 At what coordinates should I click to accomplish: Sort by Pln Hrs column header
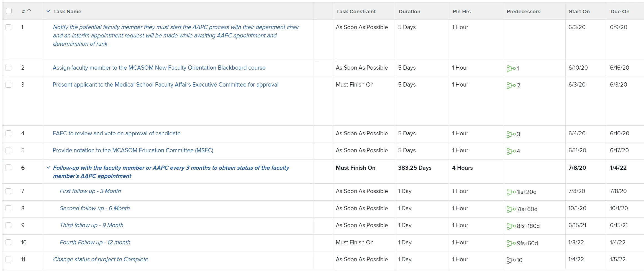[x=461, y=11]
